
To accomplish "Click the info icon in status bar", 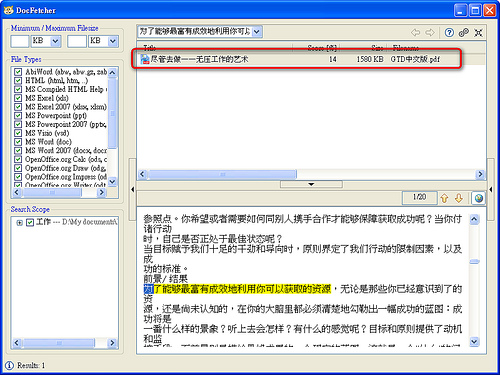I will 9,365.
